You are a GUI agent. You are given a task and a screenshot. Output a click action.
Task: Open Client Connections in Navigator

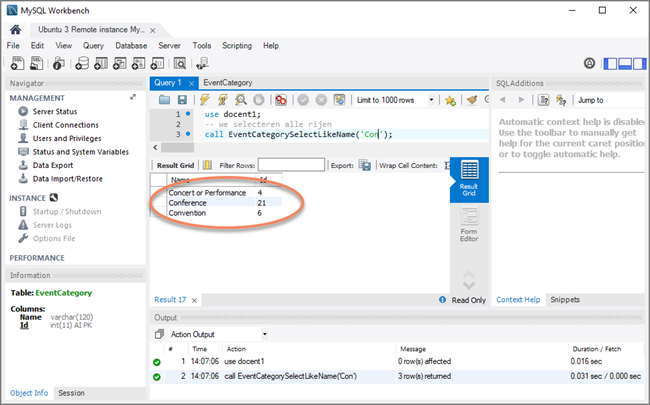click(65, 125)
